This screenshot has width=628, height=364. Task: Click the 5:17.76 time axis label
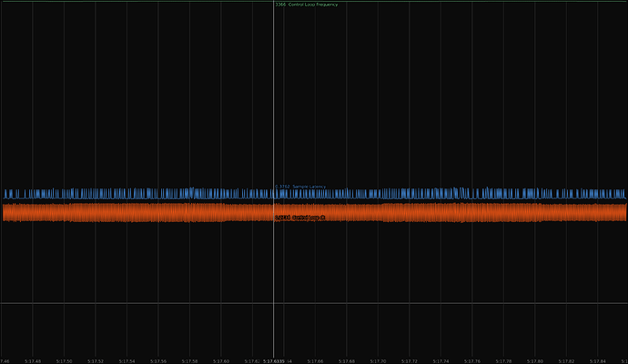pyautogui.click(x=471, y=361)
